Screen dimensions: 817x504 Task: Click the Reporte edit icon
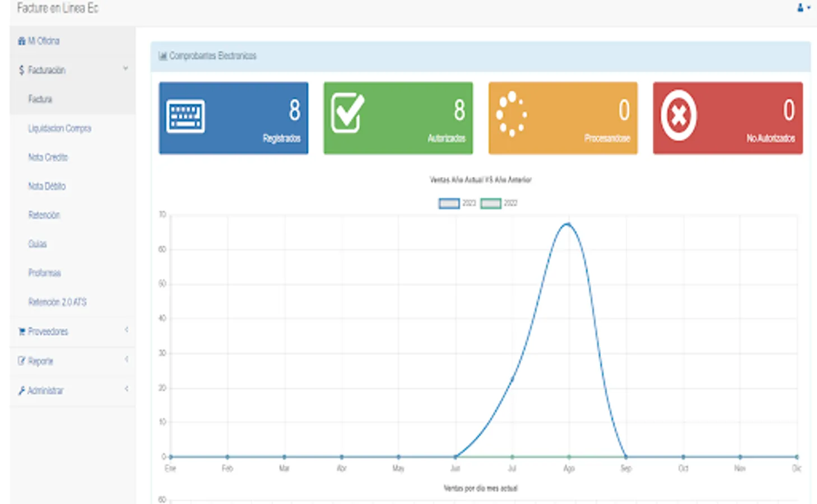pos(21,361)
